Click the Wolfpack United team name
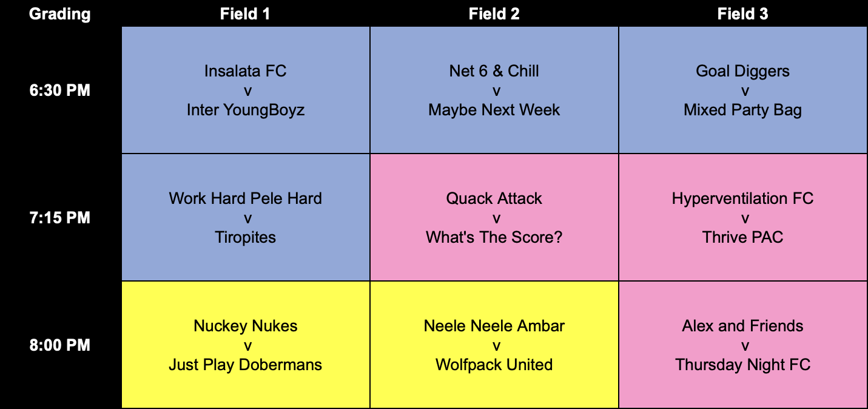The width and height of the screenshot is (868, 409). (x=494, y=365)
